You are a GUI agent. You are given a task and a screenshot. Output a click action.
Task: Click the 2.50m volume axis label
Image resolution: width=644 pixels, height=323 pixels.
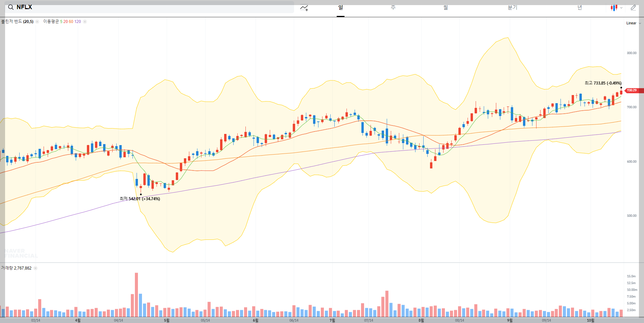(631, 310)
